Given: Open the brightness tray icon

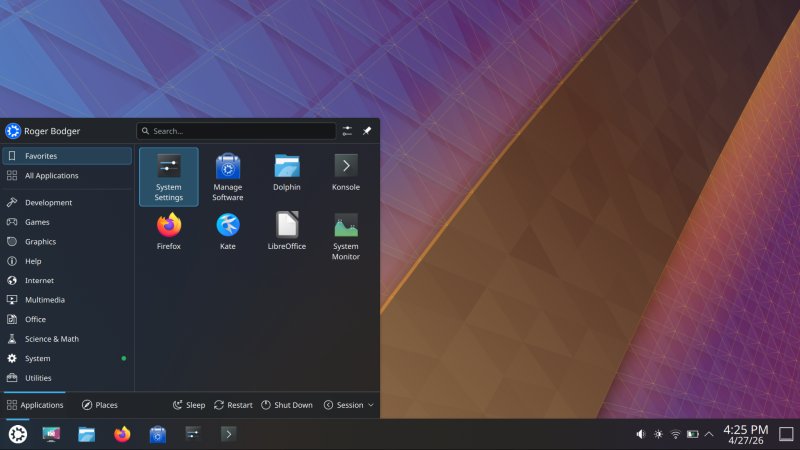Looking at the screenshot, I should coord(658,434).
